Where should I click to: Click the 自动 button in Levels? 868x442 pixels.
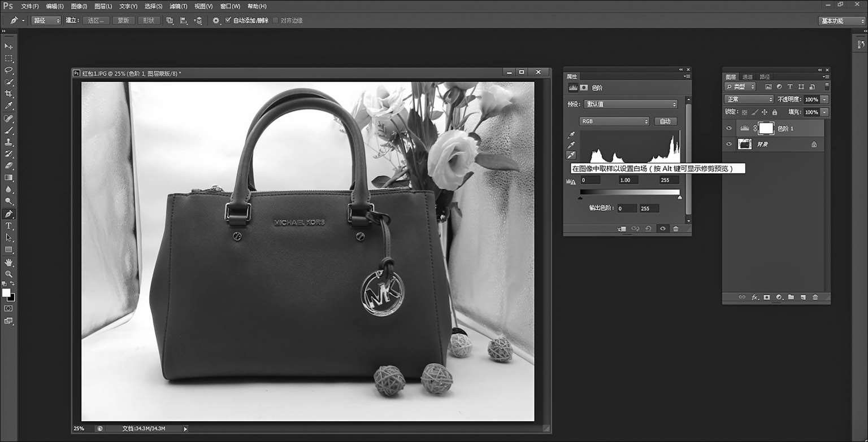pos(665,121)
